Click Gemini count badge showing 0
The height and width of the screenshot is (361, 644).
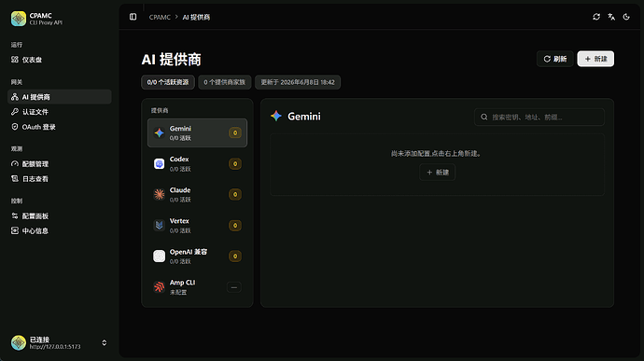tap(235, 132)
